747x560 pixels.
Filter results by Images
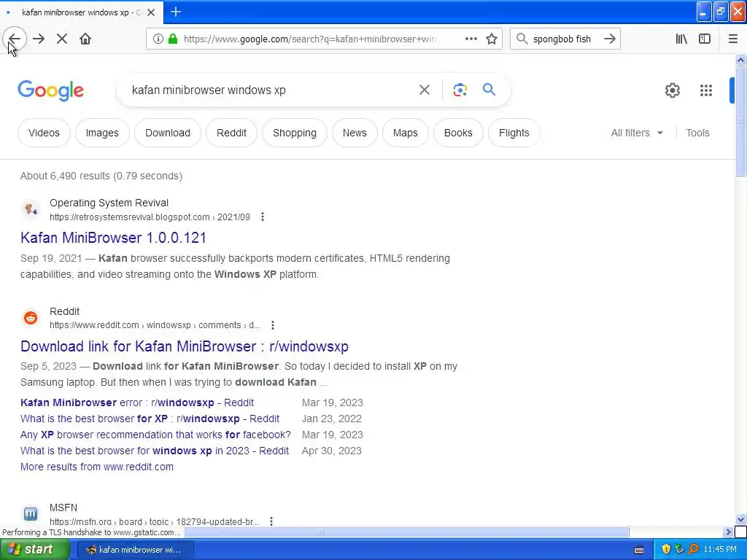[102, 133]
